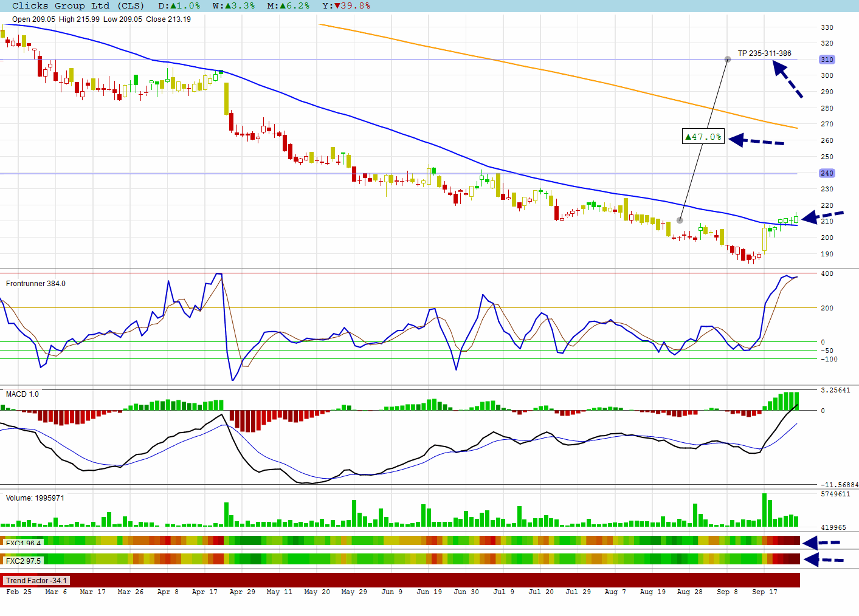Viewport: 859px width, 616px height.
Task: Select the gray circle at target line top
Action: tap(728, 60)
